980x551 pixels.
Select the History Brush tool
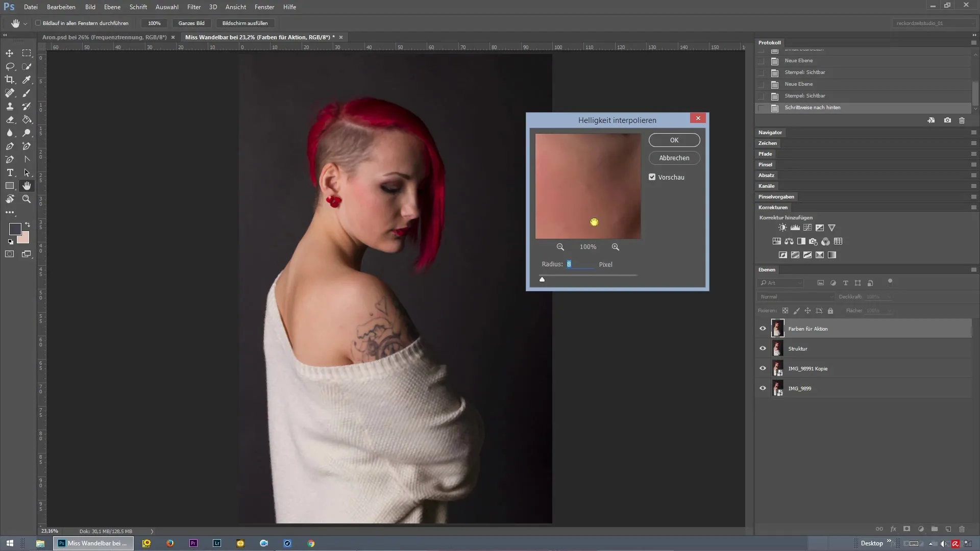tap(27, 106)
